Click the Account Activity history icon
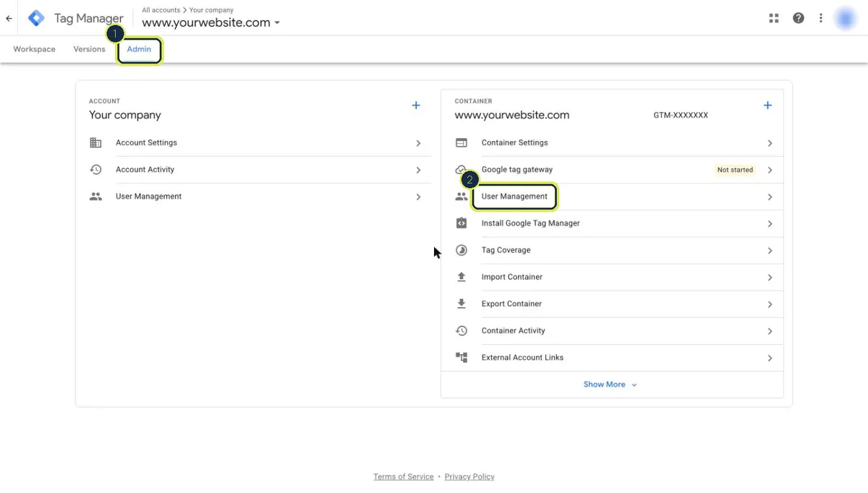868x493 pixels. click(95, 169)
